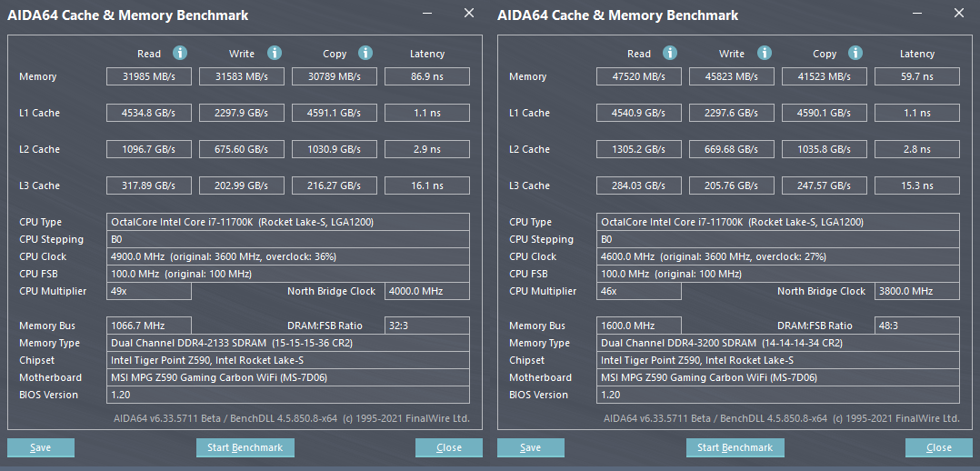
Task: Click Read info icon in right window
Action: pyautogui.click(x=670, y=53)
